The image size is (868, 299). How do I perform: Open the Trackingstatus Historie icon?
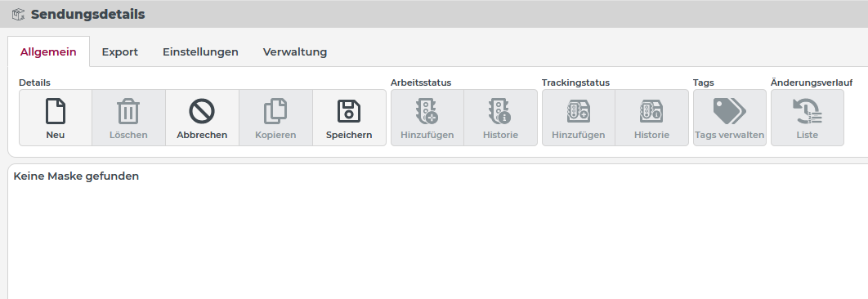[x=651, y=111]
